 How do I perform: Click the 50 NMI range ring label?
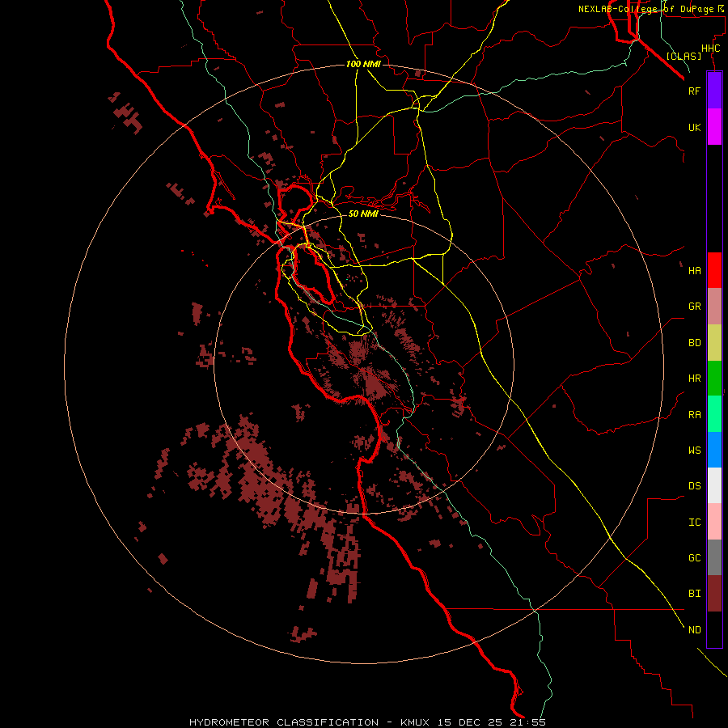(363, 214)
